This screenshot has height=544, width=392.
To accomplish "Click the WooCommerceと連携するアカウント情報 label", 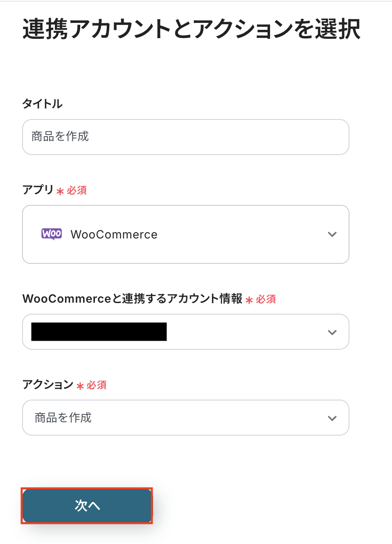I will 132,299.
